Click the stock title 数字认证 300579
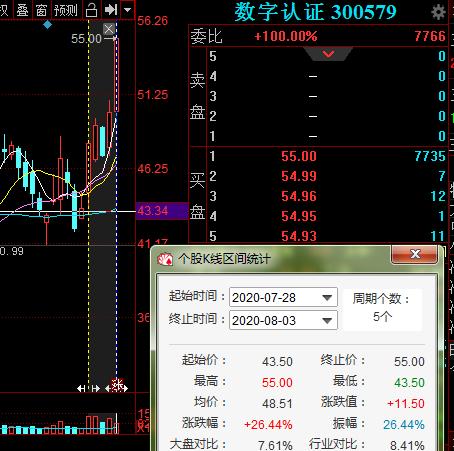 click(315, 12)
